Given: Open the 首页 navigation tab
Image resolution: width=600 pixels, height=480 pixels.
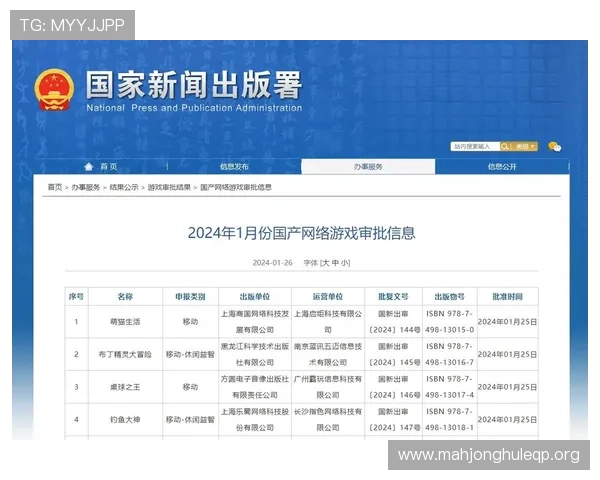Looking at the screenshot, I should [x=109, y=167].
